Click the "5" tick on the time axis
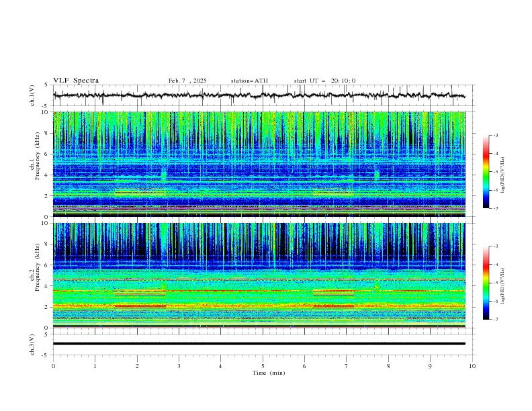 (x=263, y=366)
